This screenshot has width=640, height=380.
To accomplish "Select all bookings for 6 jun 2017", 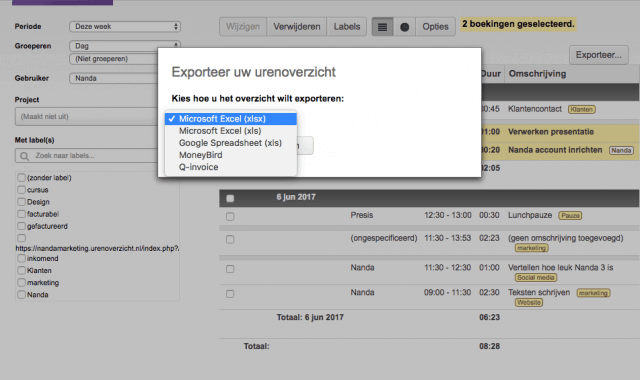I will pos(230,198).
